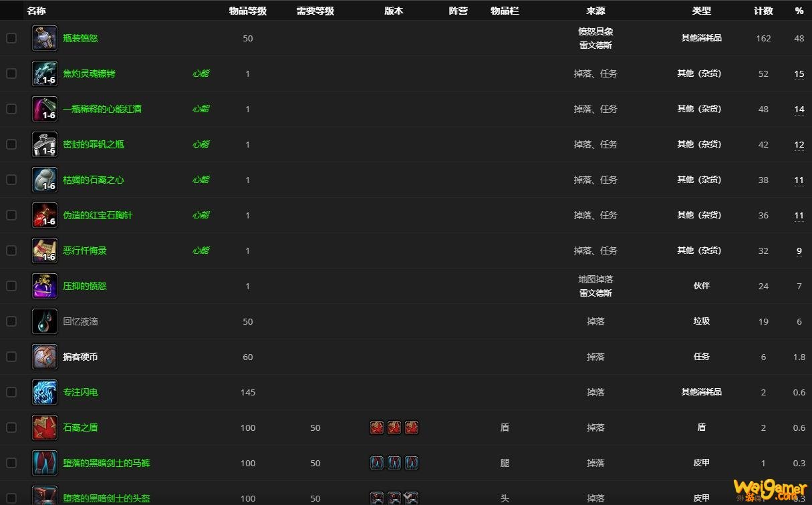The height and width of the screenshot is (505, 812).
Task: Open the 专注闪电 item link
Action: [80, 392]
